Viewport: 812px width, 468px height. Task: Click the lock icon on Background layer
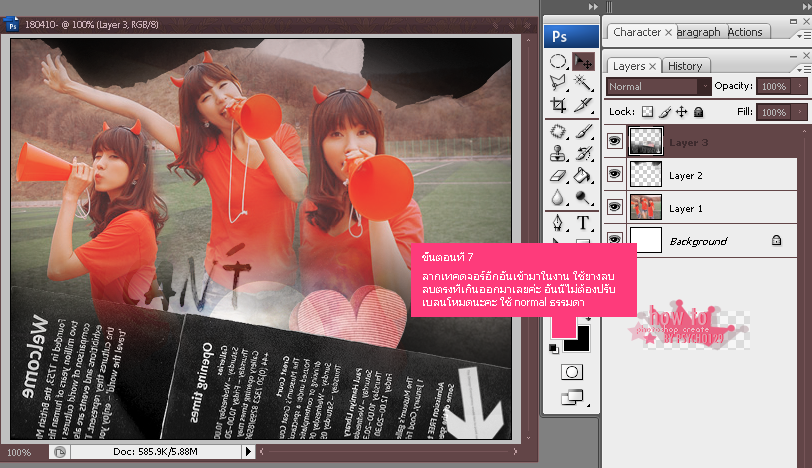click(776, 240)
